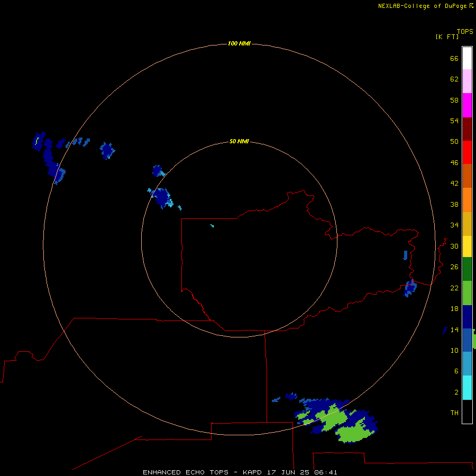The width and height of the screenshot is (476, 476).
Task: Click the bright yellow legend swatch
Action: pyautogui.click(x=467, y=246)
